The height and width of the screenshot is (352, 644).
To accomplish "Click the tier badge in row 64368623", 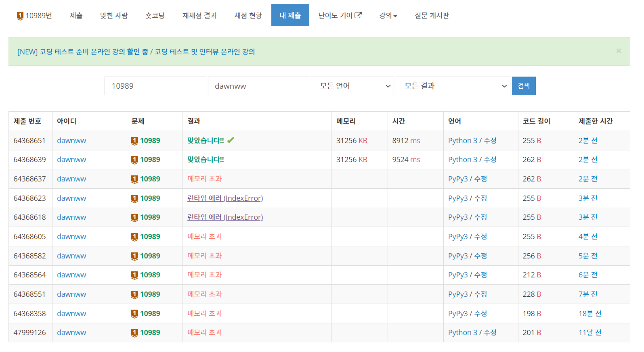I will pyautogui.click(x=135, y=198).
